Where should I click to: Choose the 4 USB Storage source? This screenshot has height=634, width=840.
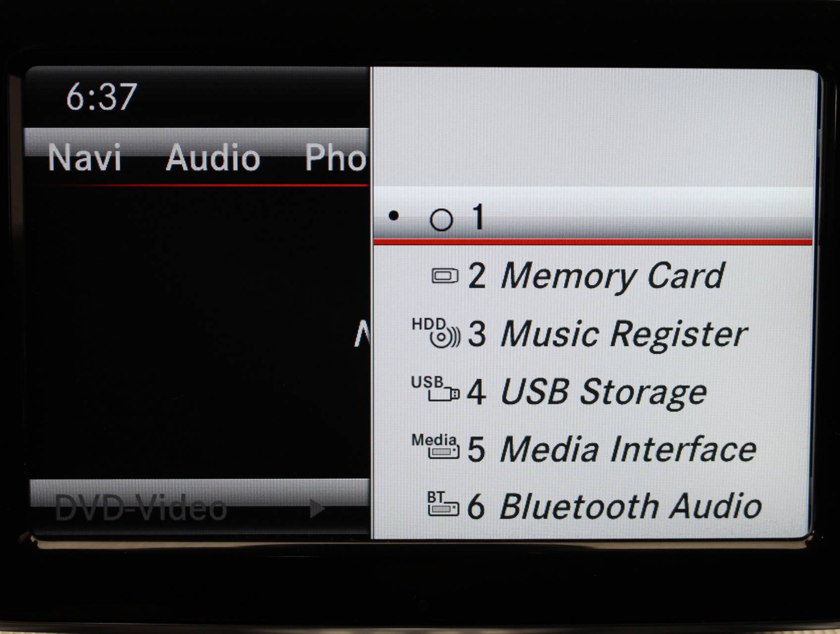tap(592, 391)
